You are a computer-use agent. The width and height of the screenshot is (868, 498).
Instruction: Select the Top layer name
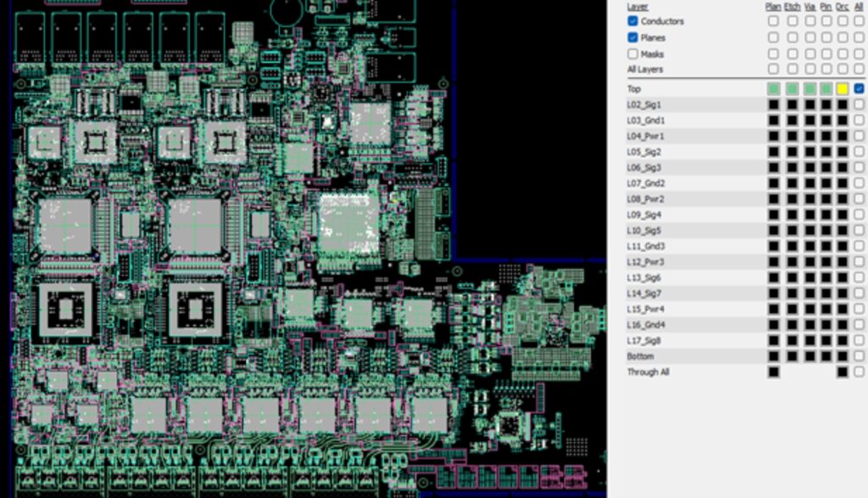tap(634, 88)
